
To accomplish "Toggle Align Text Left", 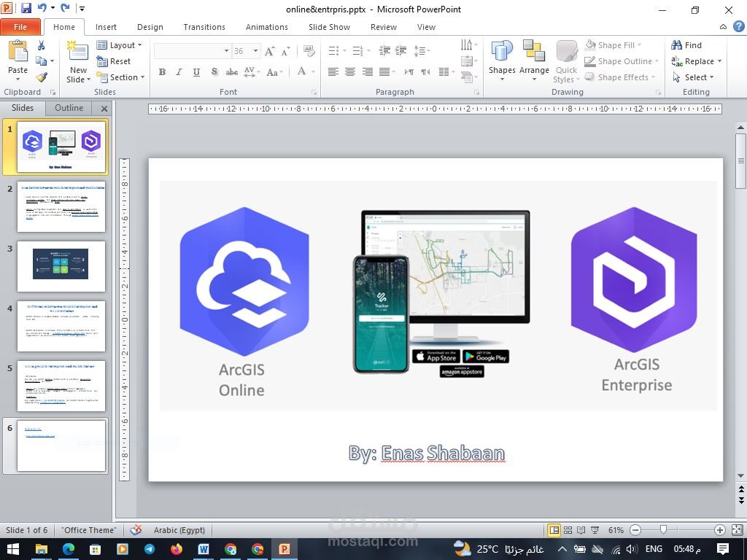I will (x=333, y=72).
